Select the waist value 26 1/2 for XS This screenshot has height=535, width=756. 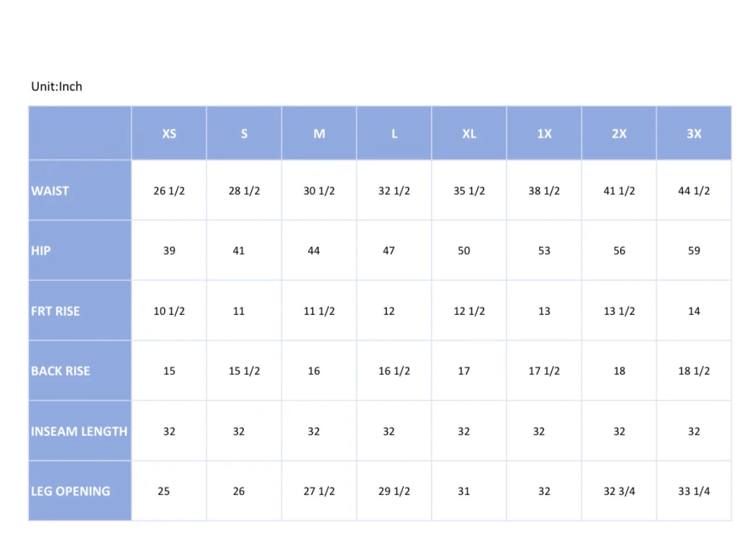tap(169, 191)
